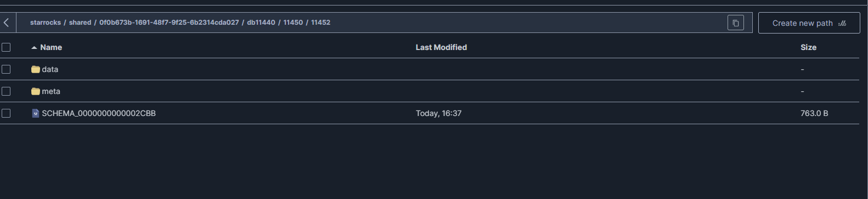Sort by Size column header

coord(808,47)
